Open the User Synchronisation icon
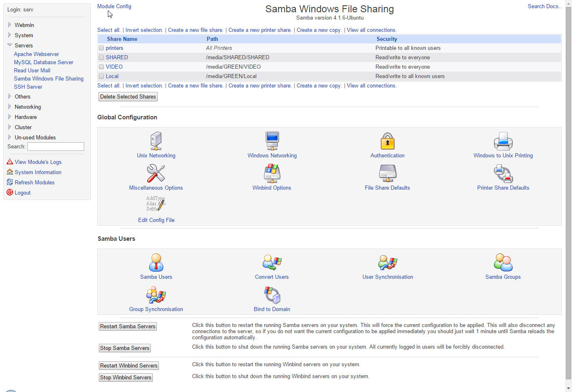The width and height of the screenshot is (572, 392). (388, 262)
